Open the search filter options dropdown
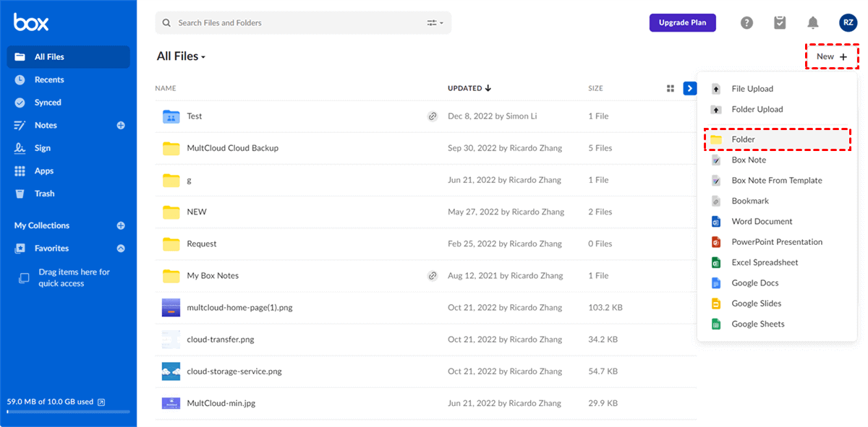This screenshot has width=868, height=427. (x=435, y=23)
